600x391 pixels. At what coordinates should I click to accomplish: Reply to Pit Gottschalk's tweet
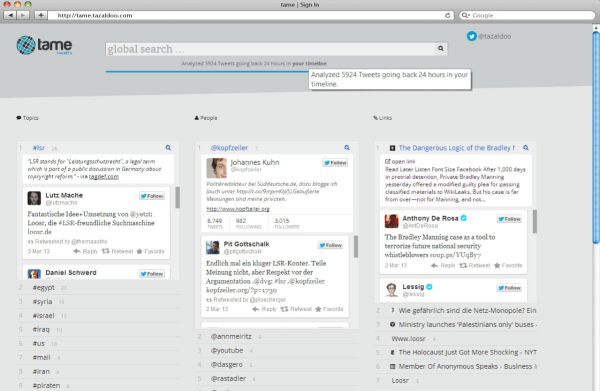coord(264,309)
